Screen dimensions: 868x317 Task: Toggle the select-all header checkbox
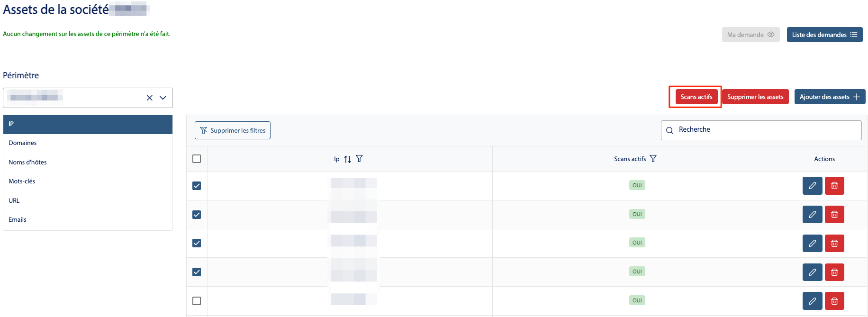point(197,159)
